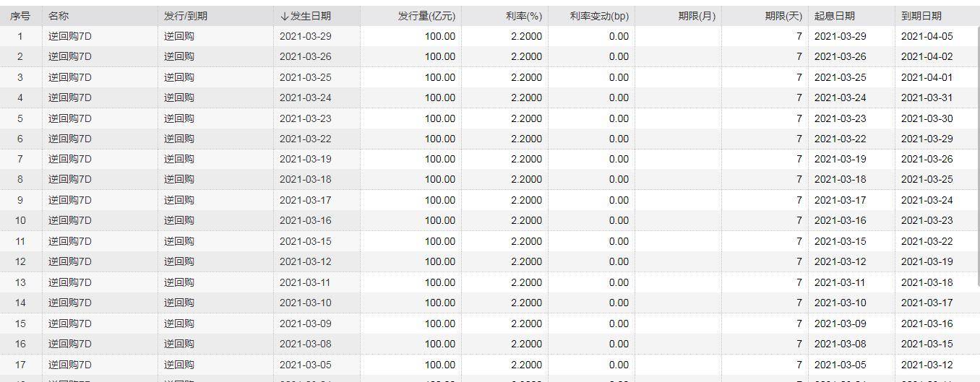The width and height of the screenshot is (980, 382).
Task: Click 利率变动 value 0.00 in row 2
Action: [619, 56]
